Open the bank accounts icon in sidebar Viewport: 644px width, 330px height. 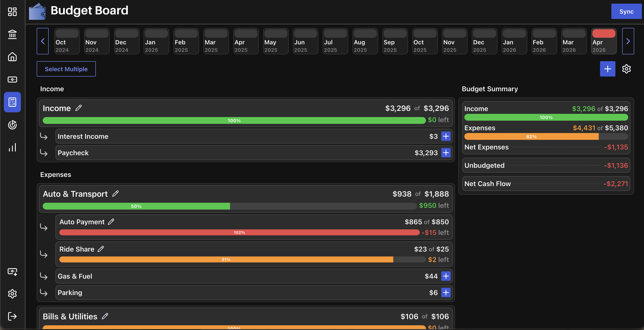(12, 34)
